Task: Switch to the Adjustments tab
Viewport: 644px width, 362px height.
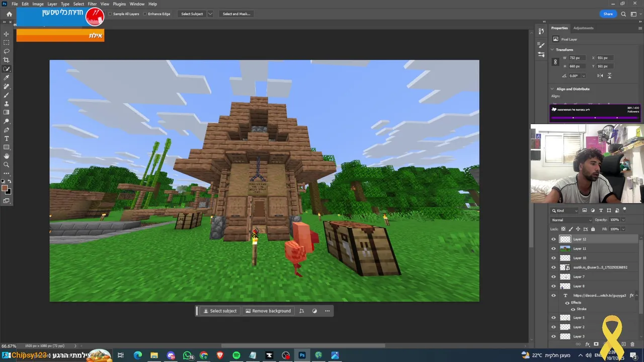Action: [584, 28]
